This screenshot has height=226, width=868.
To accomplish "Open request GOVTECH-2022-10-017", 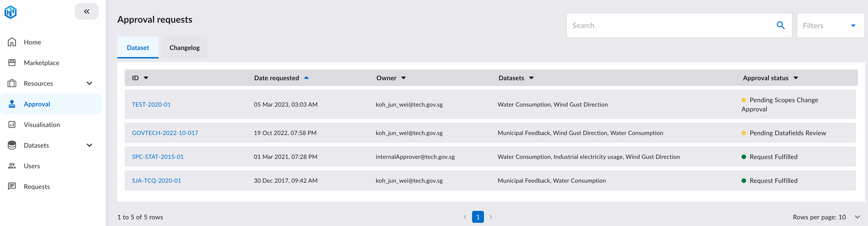I will tap(165, 133).
